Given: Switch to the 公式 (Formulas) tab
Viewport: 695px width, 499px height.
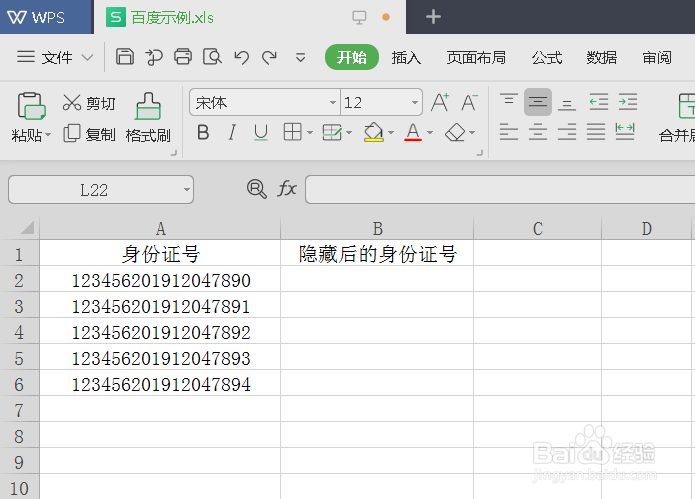Looking at the screenshot, I should (547, 58).
